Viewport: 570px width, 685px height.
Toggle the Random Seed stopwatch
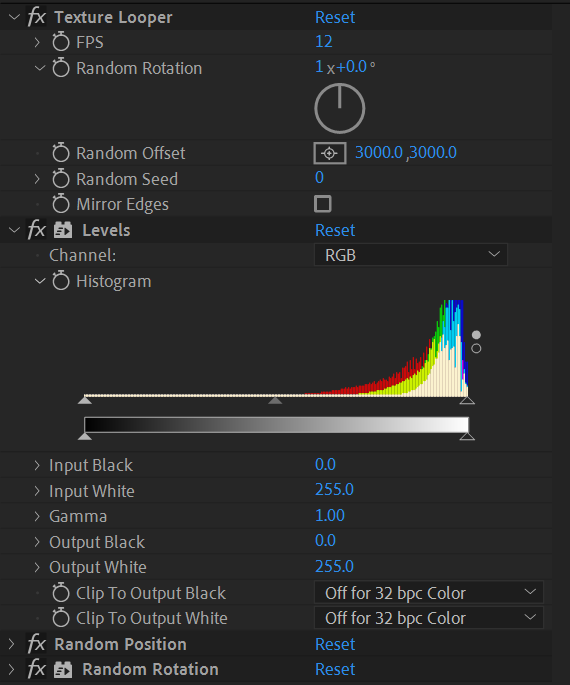pyautogui.click(x=61, y=179)
